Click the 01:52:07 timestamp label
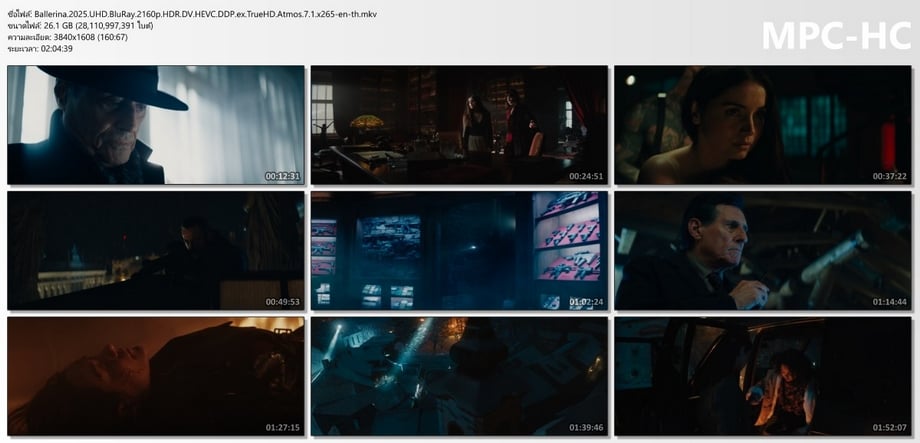920x443 pixels. coord(889,427)
